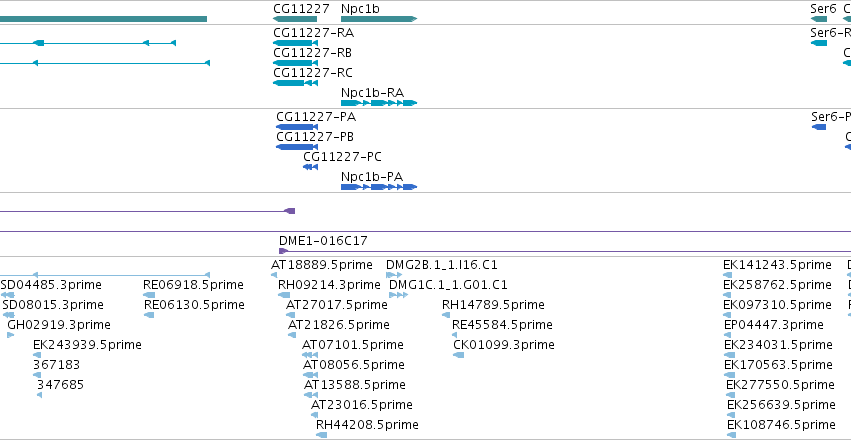Click the RH44208.5prime EST glyph
The height and width of the screenshot is (440, 851).
coord(321,435)
